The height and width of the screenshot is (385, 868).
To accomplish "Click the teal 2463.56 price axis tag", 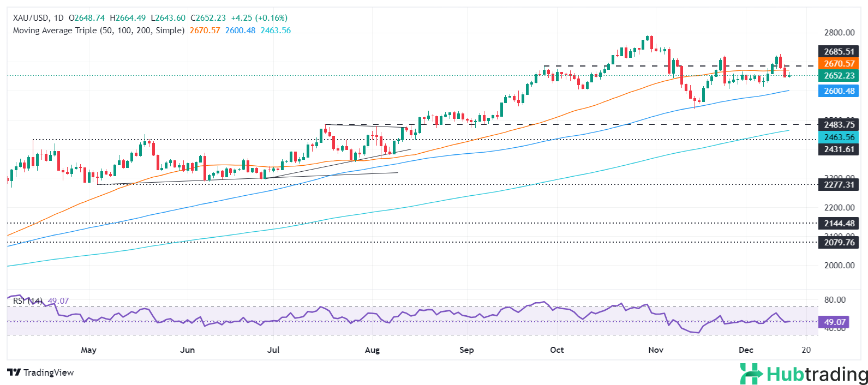I will click(839, 137).
